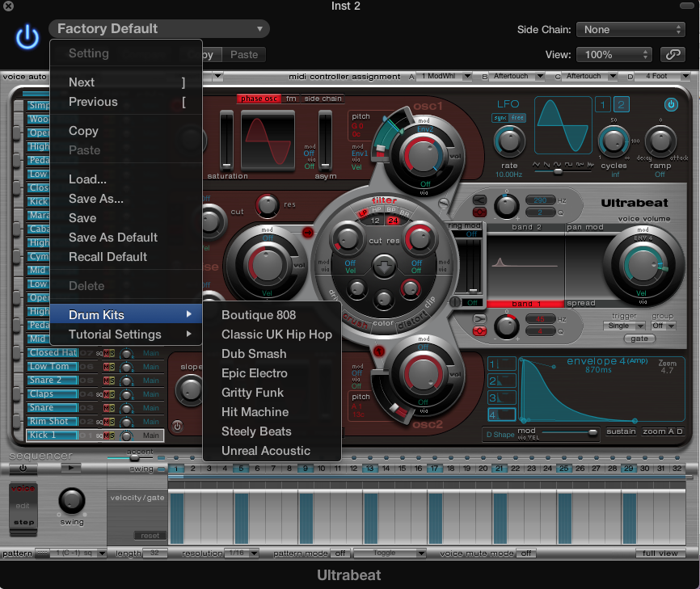Toggle the Ultrabeat plug-in power button

pos(27,36)
